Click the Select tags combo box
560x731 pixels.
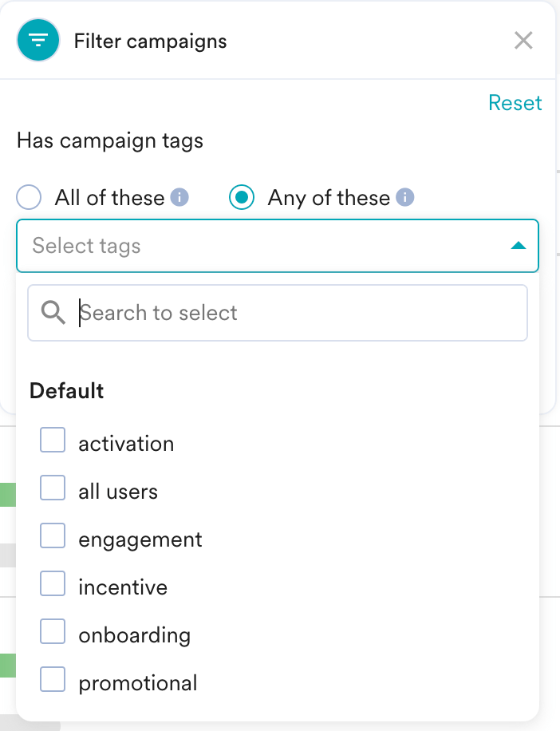point(263,246)
